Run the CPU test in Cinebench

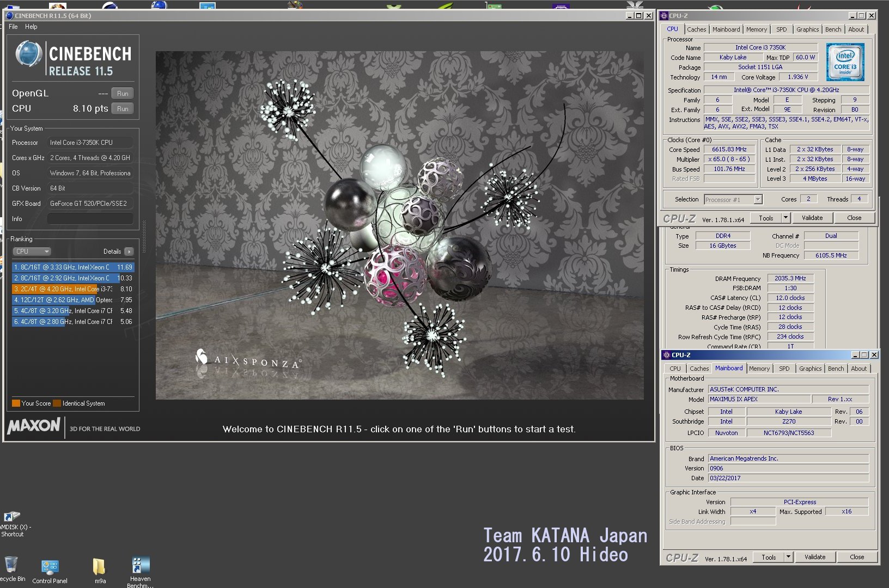pyautogui.click(x=123, y=109)
